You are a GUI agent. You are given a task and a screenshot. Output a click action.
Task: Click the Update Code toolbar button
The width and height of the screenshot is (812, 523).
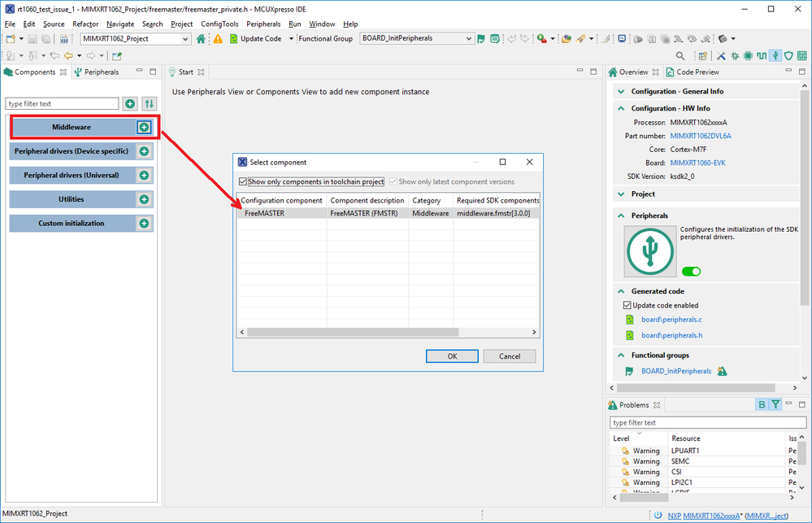[256, 39]
